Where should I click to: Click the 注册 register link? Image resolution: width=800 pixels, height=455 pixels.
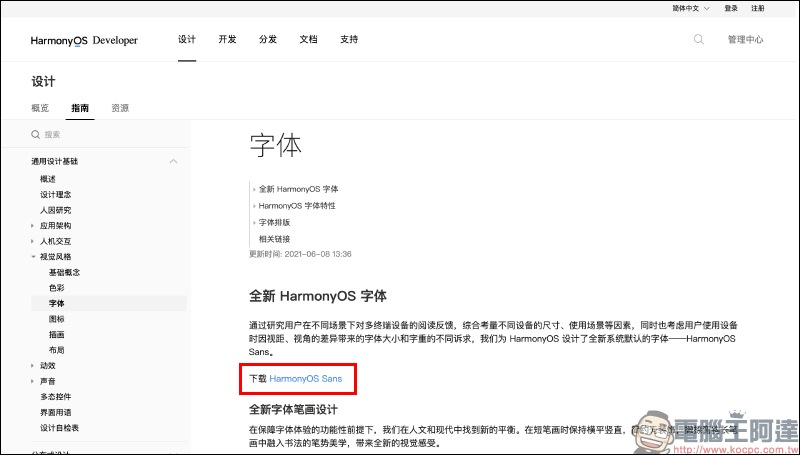pos(758,8)
